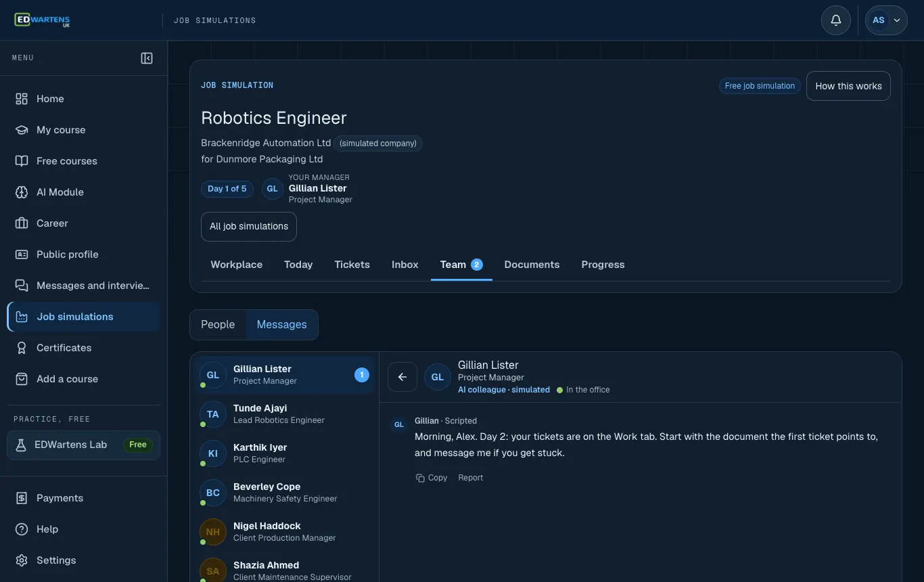Click the Free job simulation badge
Image resolution: width=924 pixels, height=582 pixels.
click(760, 86)
